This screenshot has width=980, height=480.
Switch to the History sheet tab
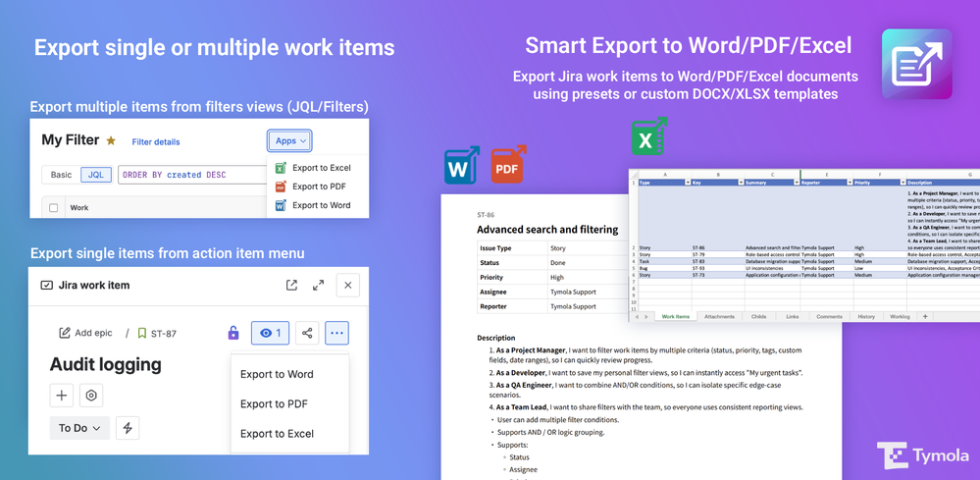click(866, 316)
